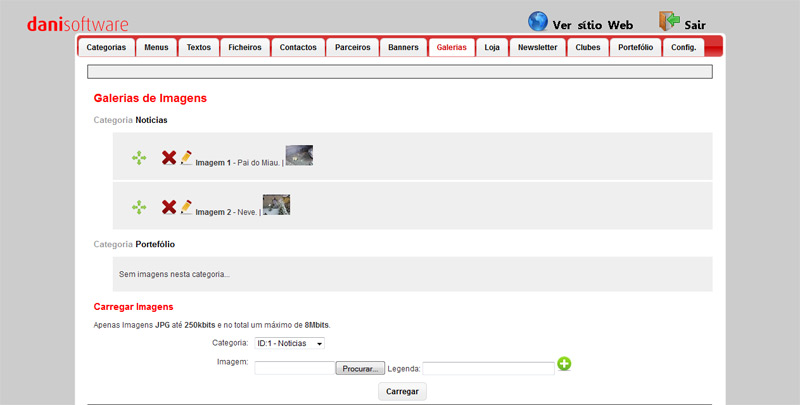Click the door exit icon beside Sair
The height and width of the screenshot is (405, 800).
tap(669, 21)
